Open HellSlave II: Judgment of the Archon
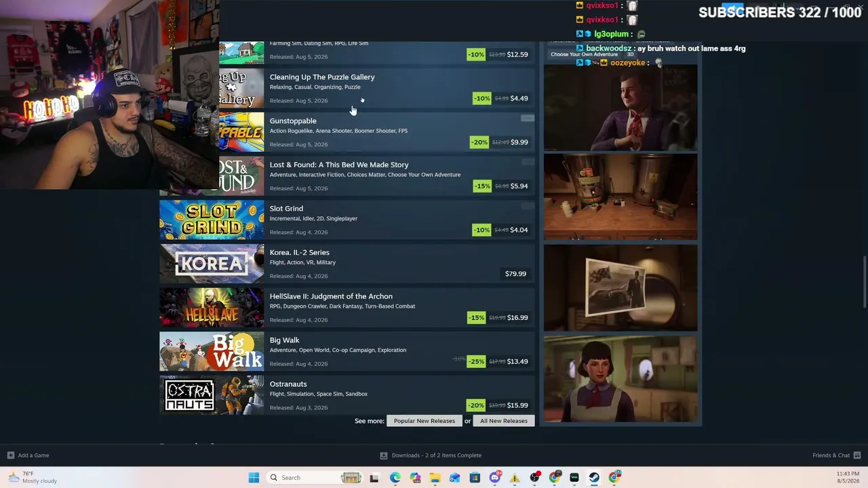 347,308
